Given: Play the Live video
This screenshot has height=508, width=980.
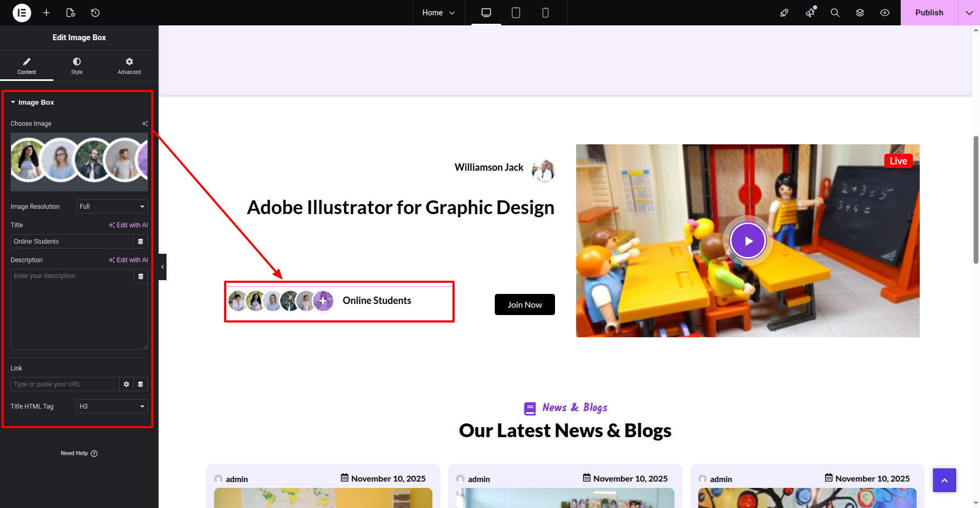Looking at the screenshot, I should point(747,241).
